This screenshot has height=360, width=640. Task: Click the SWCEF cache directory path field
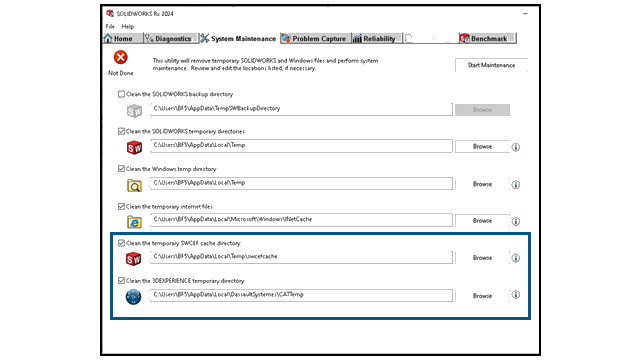301,257
